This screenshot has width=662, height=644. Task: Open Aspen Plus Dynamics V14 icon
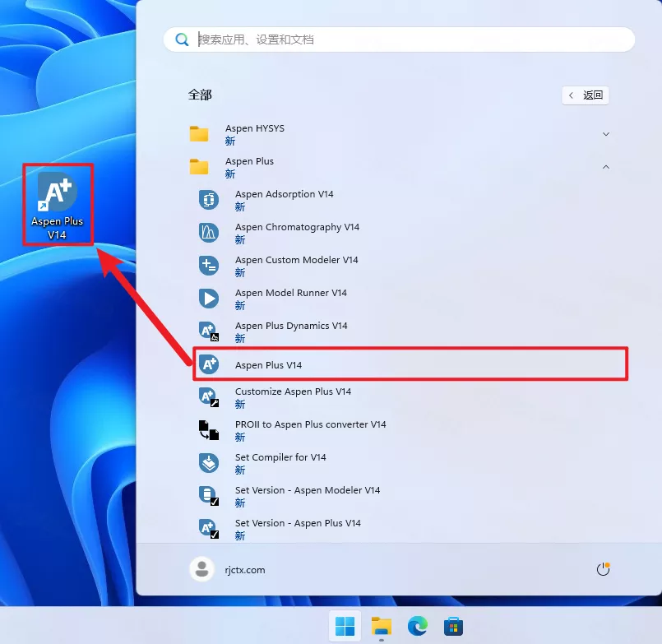point(209,331)
